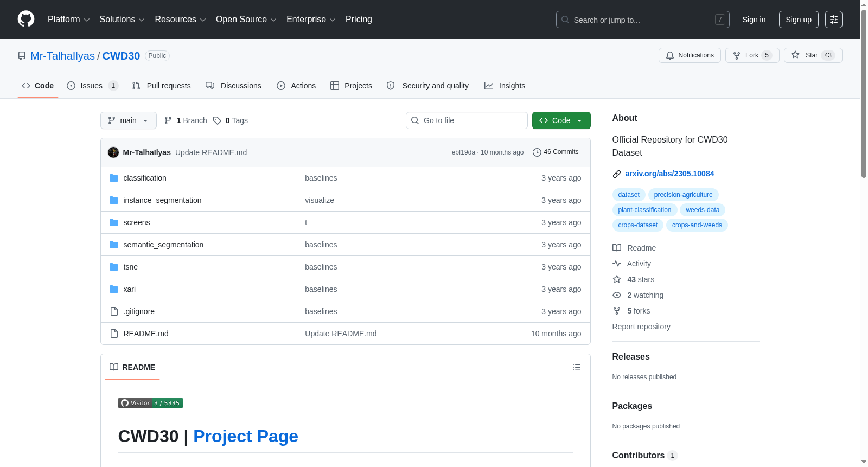
Task: Open the README outline list icon
Action: (577, 367)
